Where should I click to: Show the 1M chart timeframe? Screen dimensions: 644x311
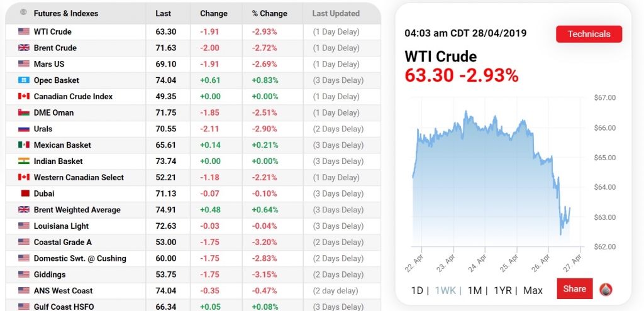tap(475, 290)
